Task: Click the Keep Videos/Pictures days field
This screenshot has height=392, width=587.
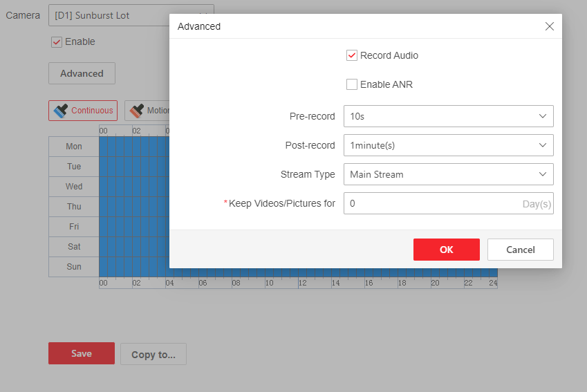Action: click(432, 203)
